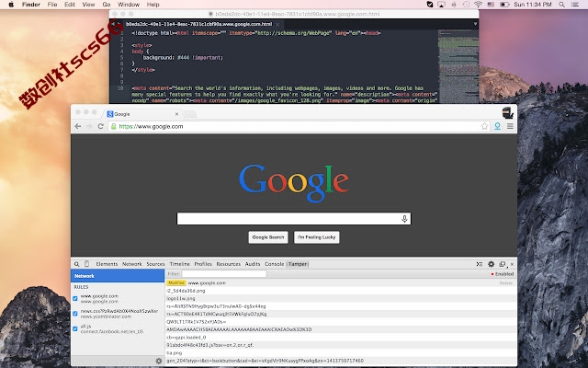Click the blue extension icon beside the star
Screen dimensions: 588x368
click(x=497, y=126)
